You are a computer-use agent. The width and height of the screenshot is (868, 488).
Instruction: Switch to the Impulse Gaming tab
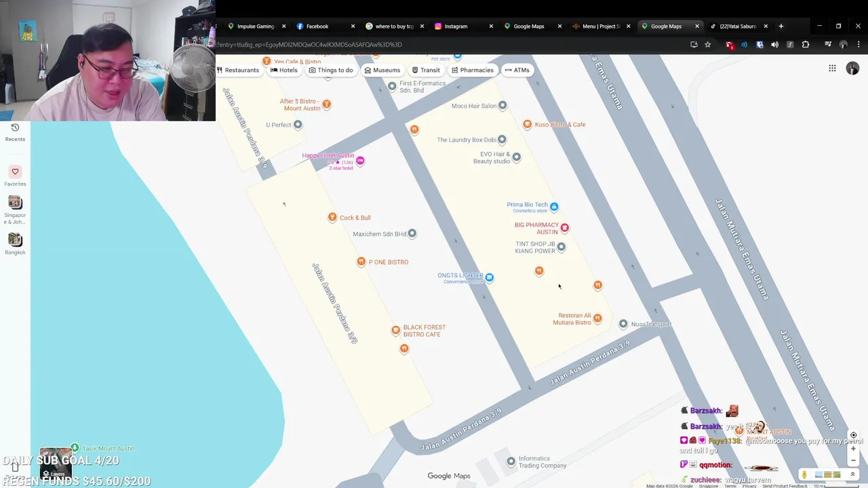[256, 26]
